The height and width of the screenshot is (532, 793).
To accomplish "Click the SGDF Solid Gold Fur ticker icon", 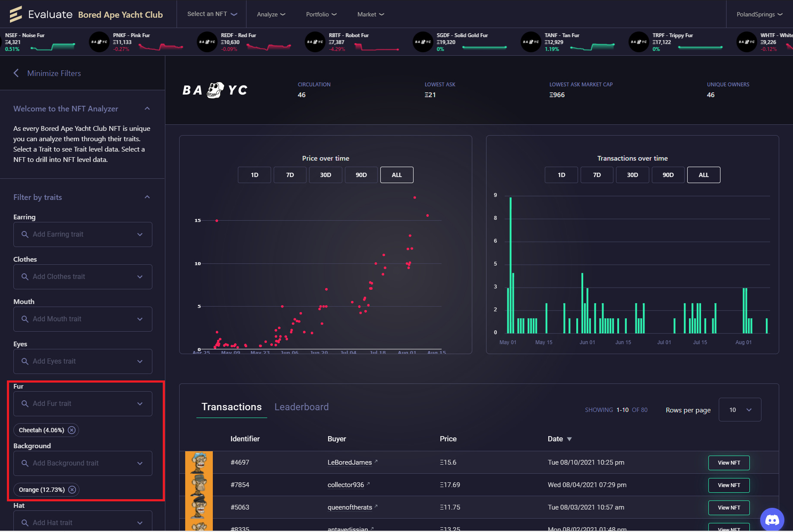I will (x=423, y=42).
